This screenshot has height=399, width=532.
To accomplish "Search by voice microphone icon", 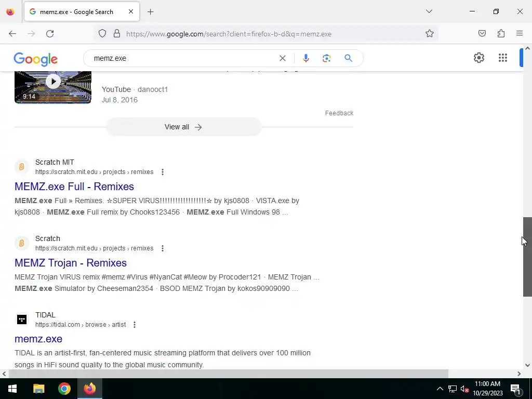I will (305, 58).
